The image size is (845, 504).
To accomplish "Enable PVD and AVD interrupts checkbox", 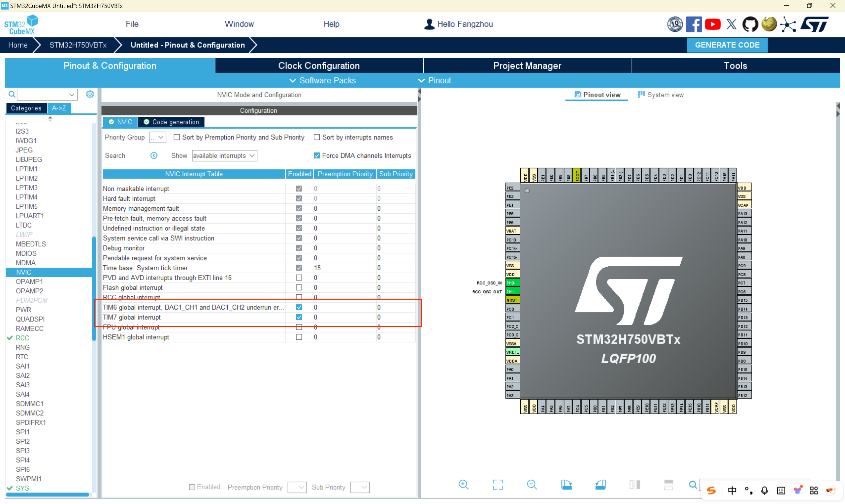I will click(x=299, y=278).
